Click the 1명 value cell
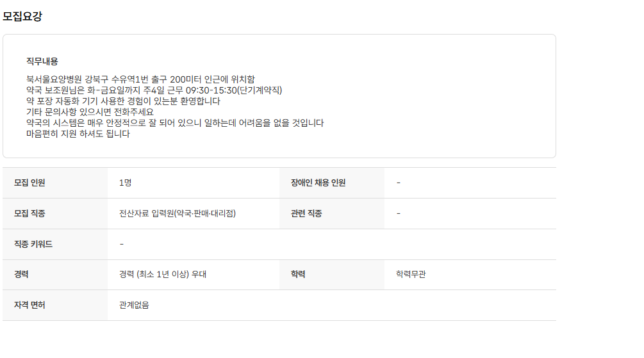This screenshot has height=358, width=644. pos(125,183)
